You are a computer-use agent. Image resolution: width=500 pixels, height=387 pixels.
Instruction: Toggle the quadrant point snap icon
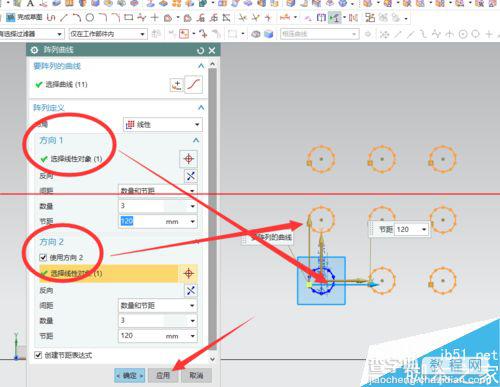[476, 34]
